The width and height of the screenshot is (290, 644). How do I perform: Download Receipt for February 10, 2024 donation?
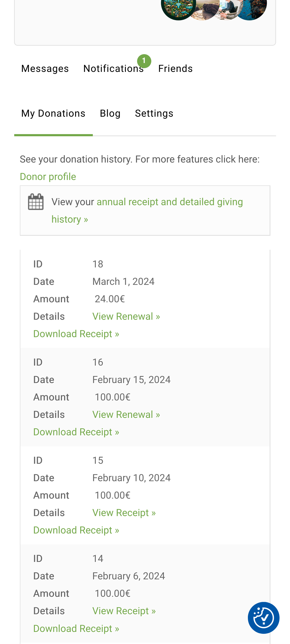pyautogui.click(x=76, y=530)
